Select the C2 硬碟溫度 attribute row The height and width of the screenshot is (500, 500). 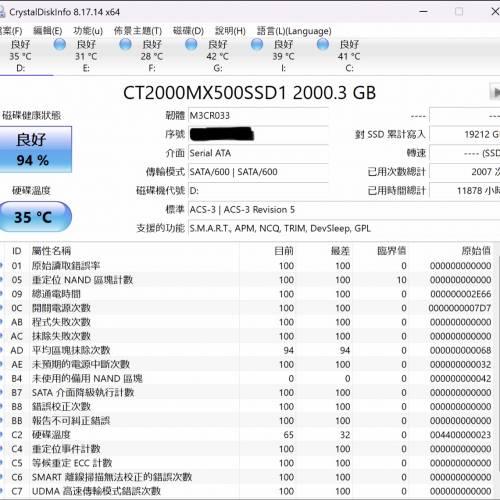tap(247, 435)
